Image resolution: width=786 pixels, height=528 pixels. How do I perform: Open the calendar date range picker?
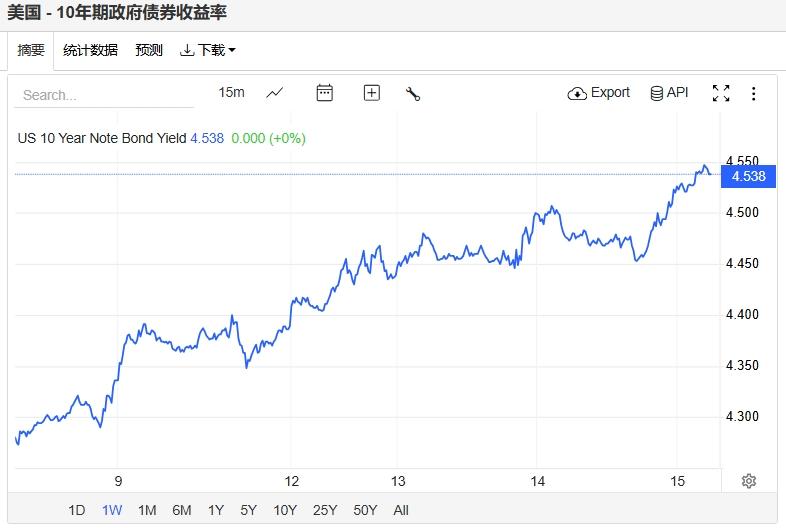coord(324,93)
